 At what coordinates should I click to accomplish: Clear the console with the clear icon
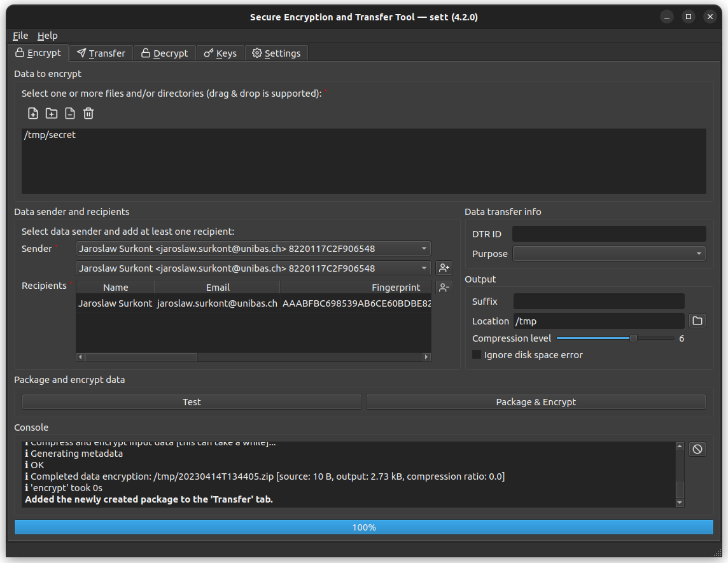[697, 449]
